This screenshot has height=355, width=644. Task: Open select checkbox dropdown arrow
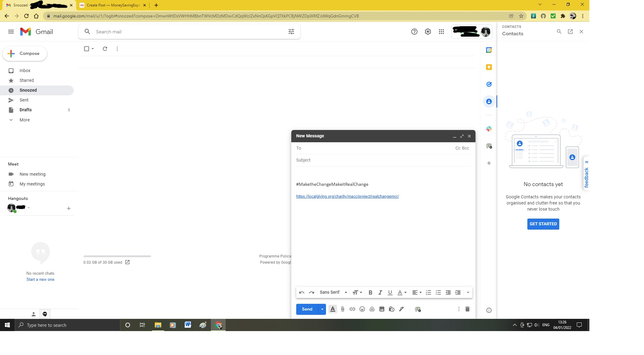(x=93, y=49)
